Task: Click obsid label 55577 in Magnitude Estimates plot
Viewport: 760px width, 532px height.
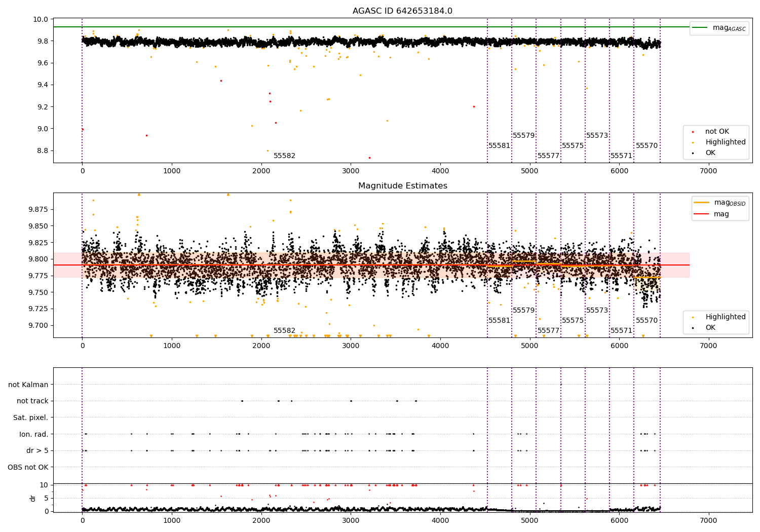Action: click(x=548, y=331)
